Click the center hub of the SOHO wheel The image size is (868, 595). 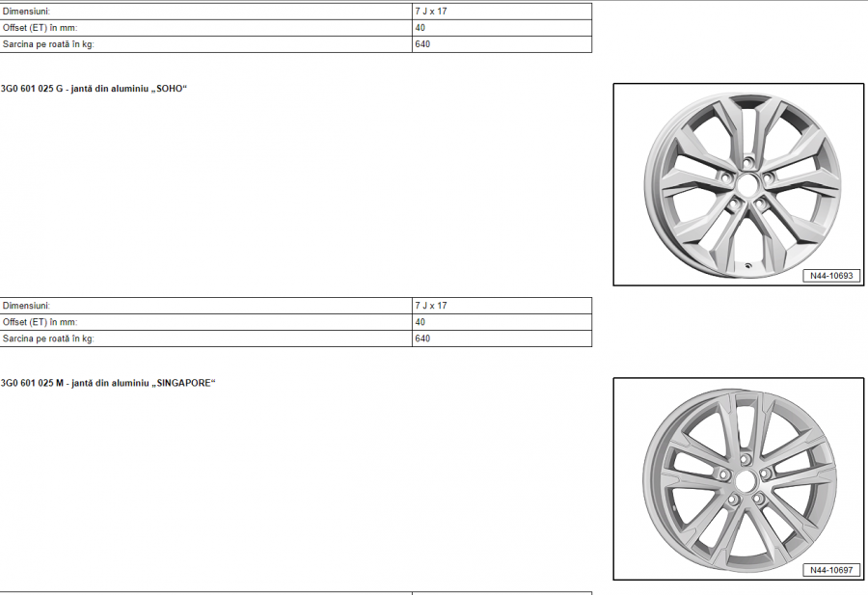click(745, 183)
